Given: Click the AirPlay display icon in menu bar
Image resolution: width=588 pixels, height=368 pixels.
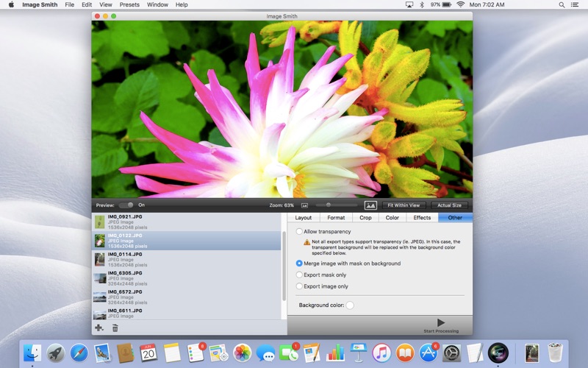Looking at the screenshot, I should point(409,4).
